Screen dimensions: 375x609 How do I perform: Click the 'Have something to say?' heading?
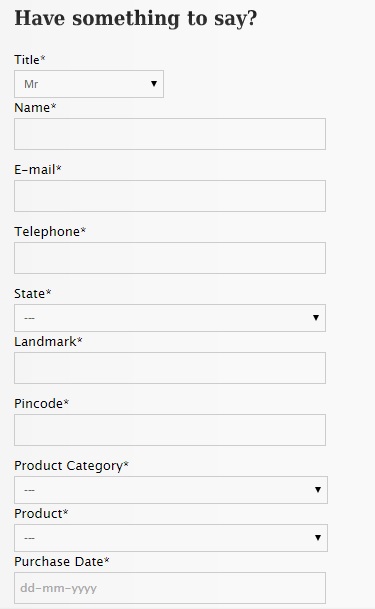[136, 19]
